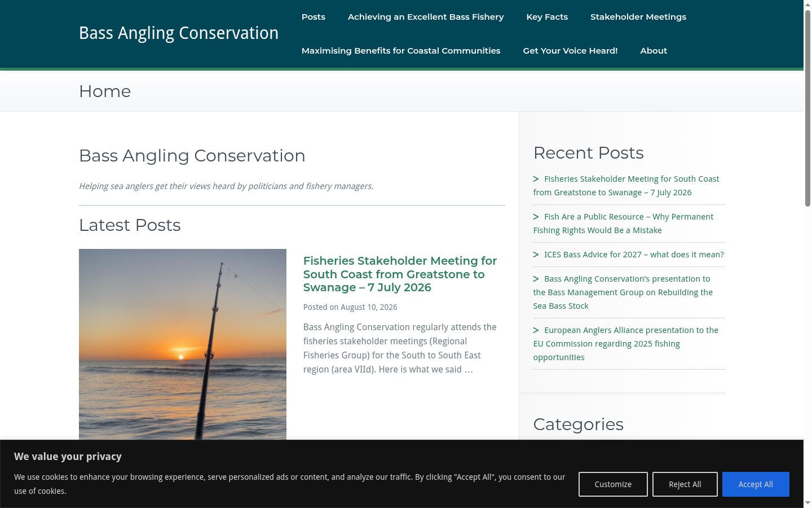Open recent post Fish Are a Public Resource

point(623,224)
